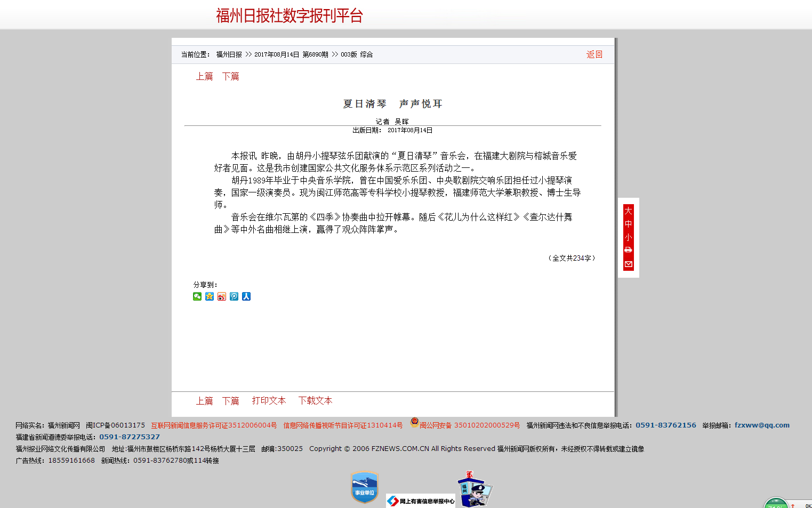This screenshot has height=508, width=812.
Task: Open the 事业单位 shield badge
Action: (x=365, y=487)
